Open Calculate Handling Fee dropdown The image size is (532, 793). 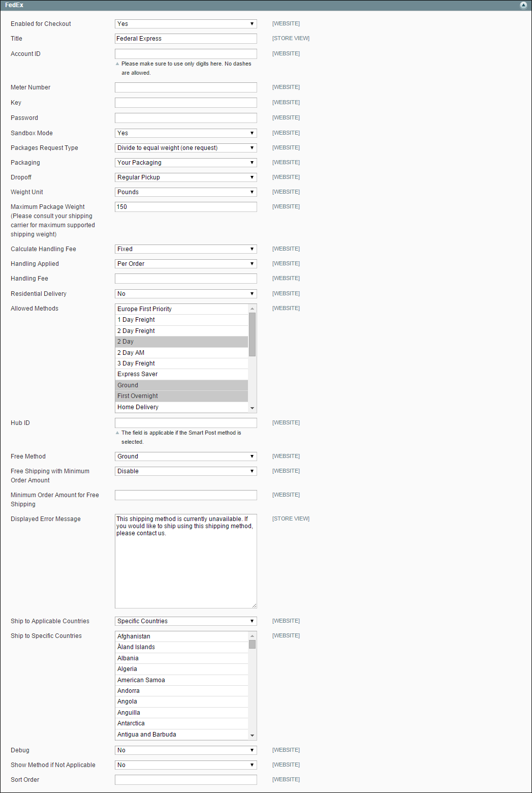[186, 249]
